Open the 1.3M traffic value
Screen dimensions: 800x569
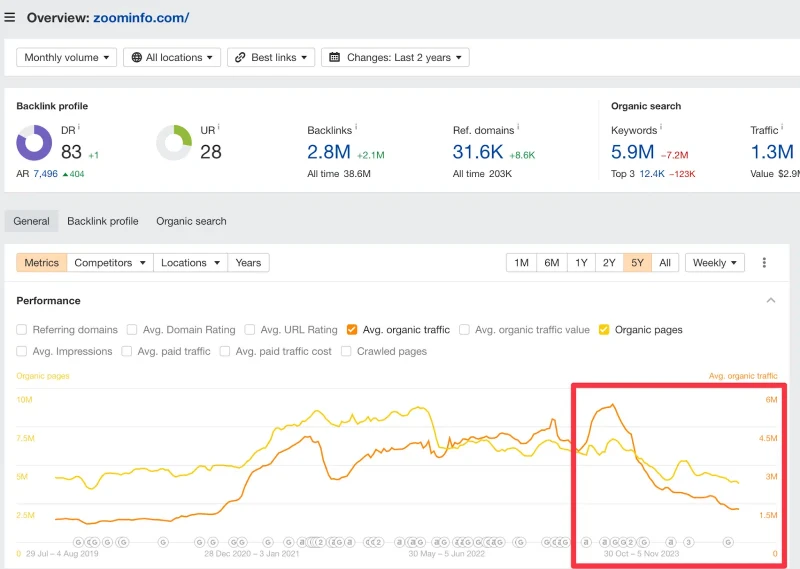click(x=772, y=152)
